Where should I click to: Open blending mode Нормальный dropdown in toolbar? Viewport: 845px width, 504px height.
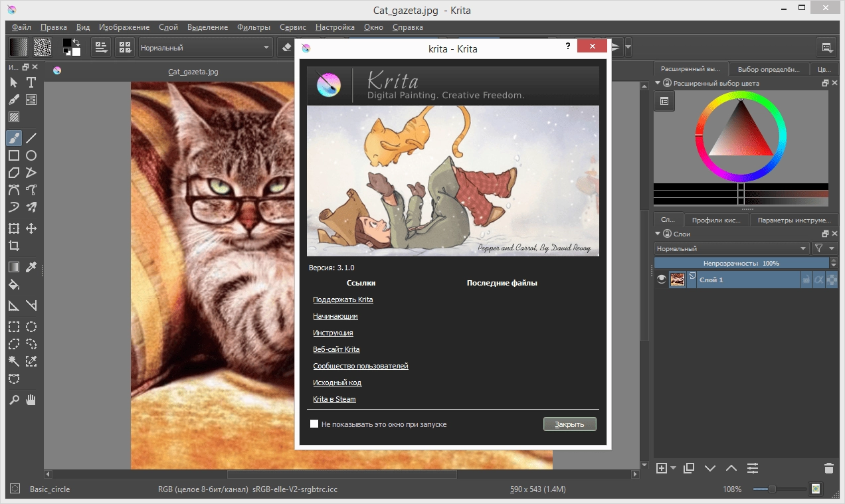(205, 47)
